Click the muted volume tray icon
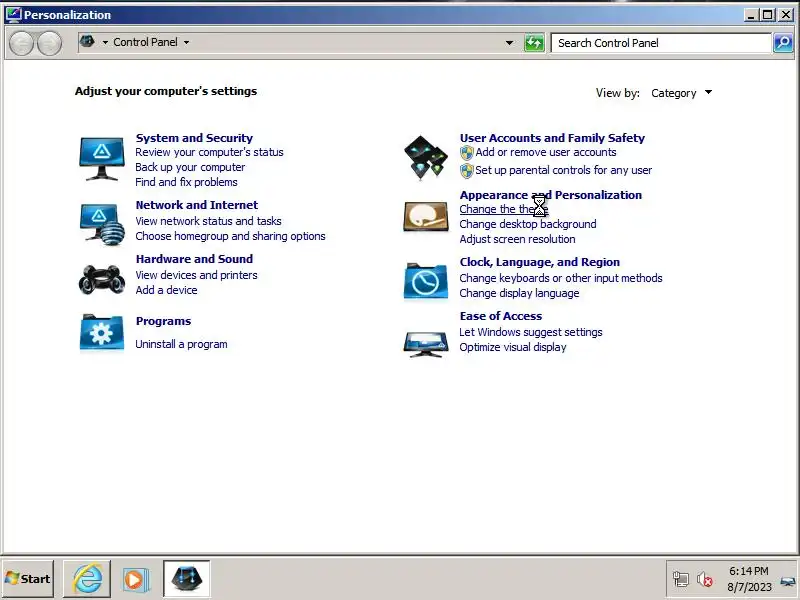 705,579
